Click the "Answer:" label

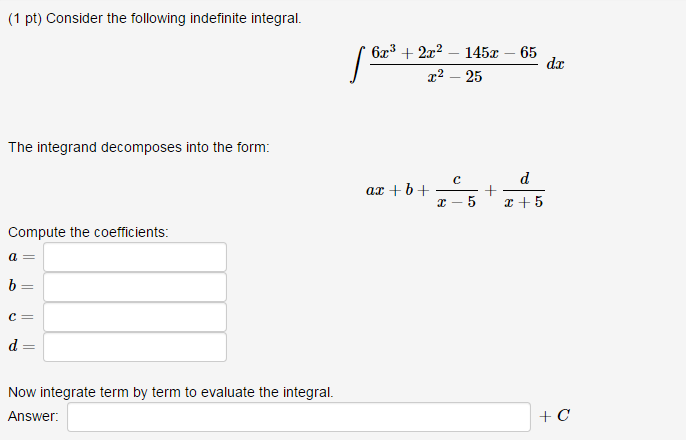(x=33, y=416)
